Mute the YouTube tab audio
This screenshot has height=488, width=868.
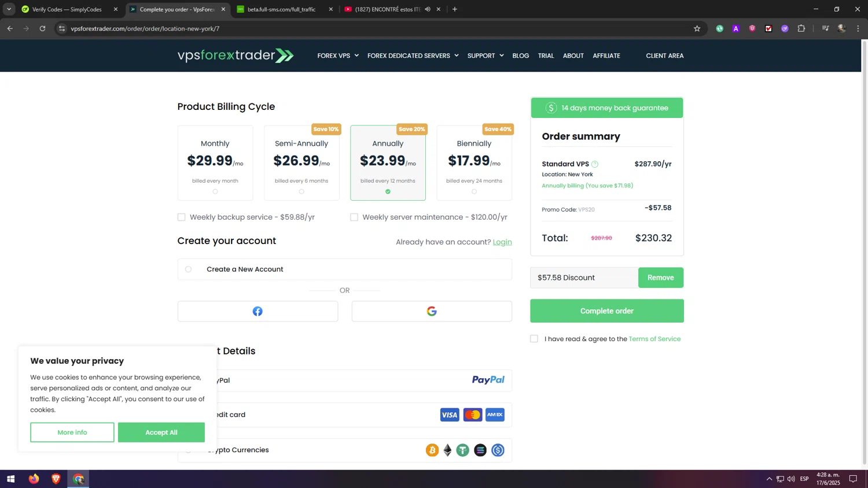[x=428, y=9]
